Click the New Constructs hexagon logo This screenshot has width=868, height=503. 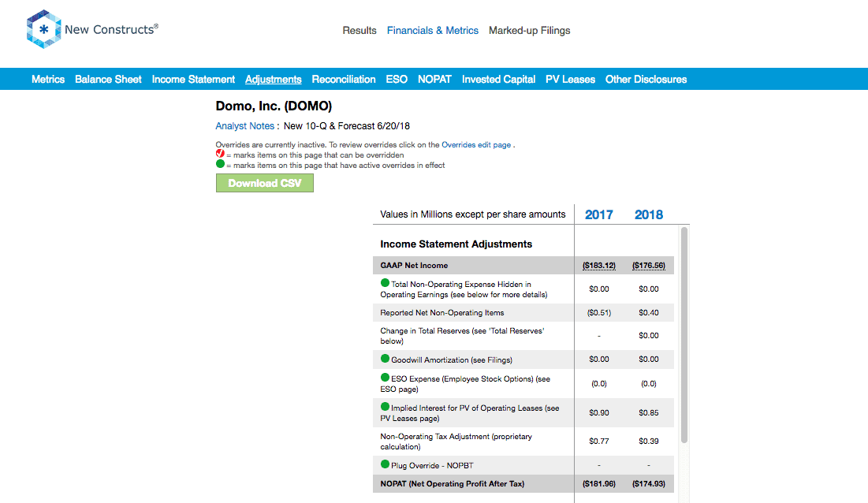click(x=43, y=29)
